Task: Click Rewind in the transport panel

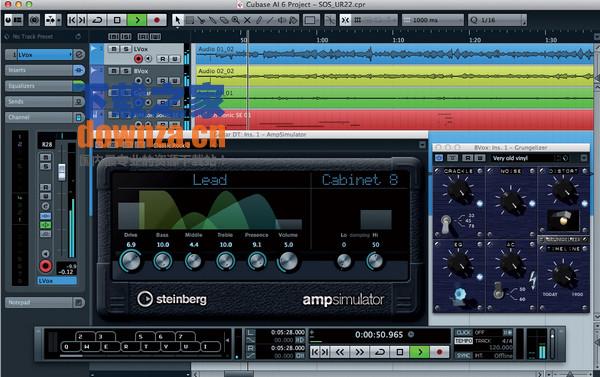Action: (x=340, y=352)
